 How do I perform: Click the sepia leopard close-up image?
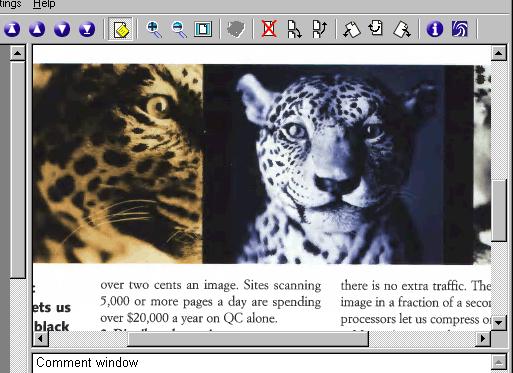(x=118, y=164)
